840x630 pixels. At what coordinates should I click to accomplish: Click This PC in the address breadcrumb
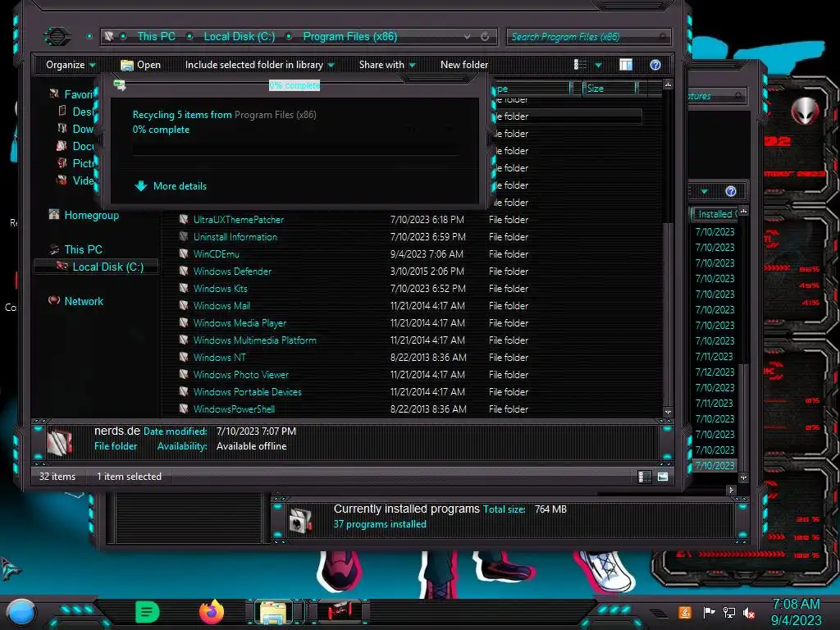point(156,36)
